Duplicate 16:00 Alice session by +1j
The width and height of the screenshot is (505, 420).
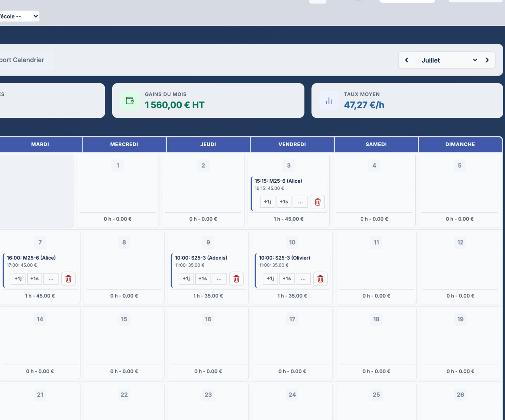(18, 279)
